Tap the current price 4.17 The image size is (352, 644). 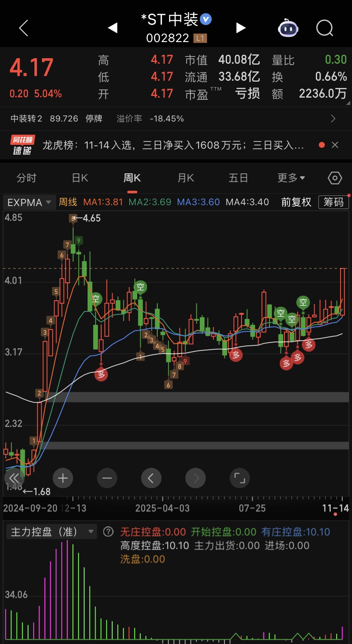tap(31, 68)
